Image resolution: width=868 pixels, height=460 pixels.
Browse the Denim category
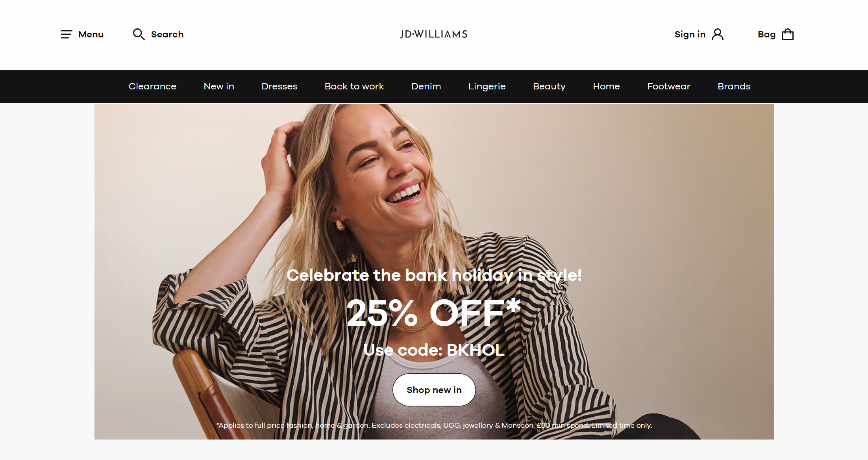[x=426, y=86]
